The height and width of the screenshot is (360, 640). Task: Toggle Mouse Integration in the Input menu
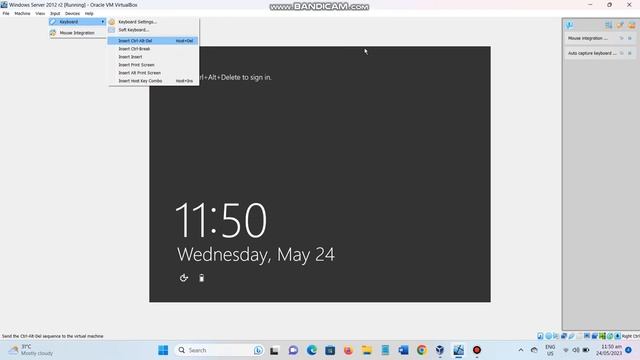pyautogui.click(x=77, y=33)
